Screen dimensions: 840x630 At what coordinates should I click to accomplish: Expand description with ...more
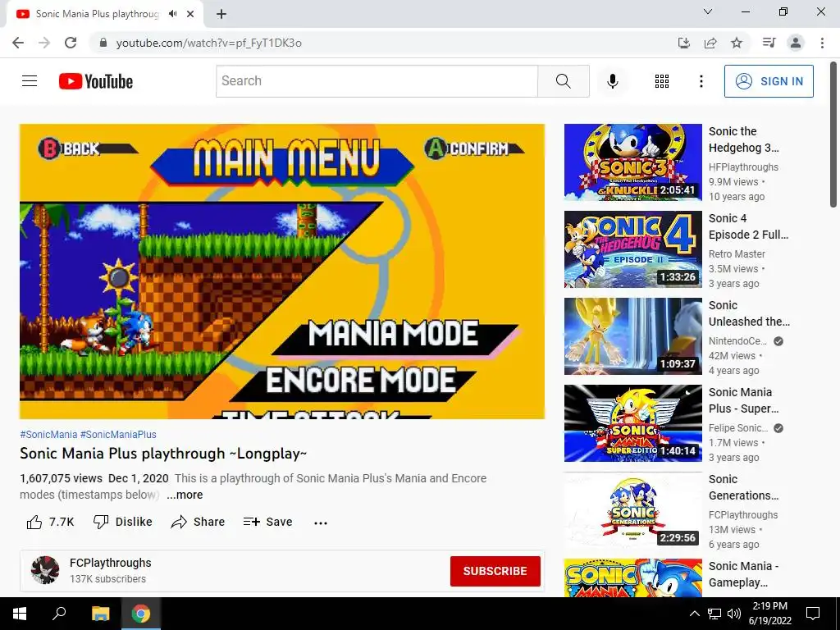(185, 495)
